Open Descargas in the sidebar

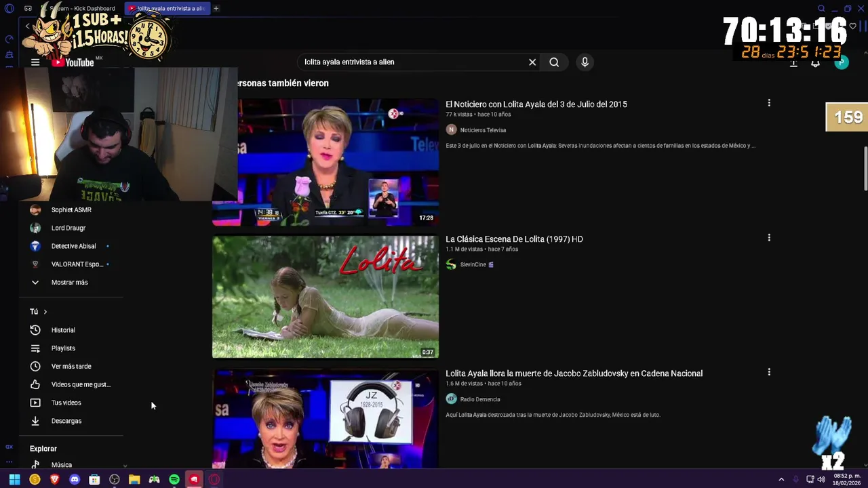[x=66, y=421]
